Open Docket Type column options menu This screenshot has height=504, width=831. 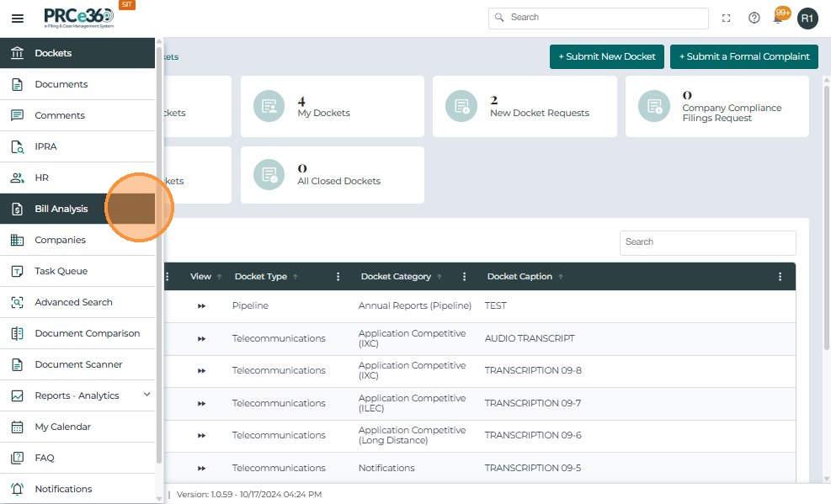point(338,277)
